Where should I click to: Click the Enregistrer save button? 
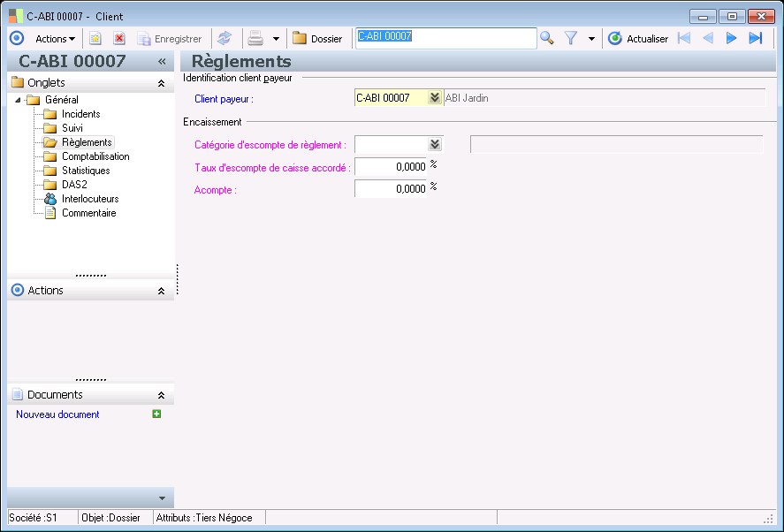click(169, 39)
